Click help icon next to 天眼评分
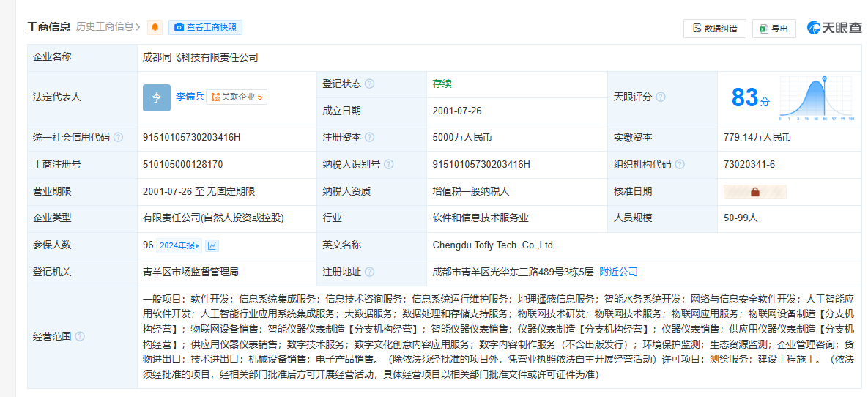The height and width of the screenshot is (397, 868). (x=661, y=97)
